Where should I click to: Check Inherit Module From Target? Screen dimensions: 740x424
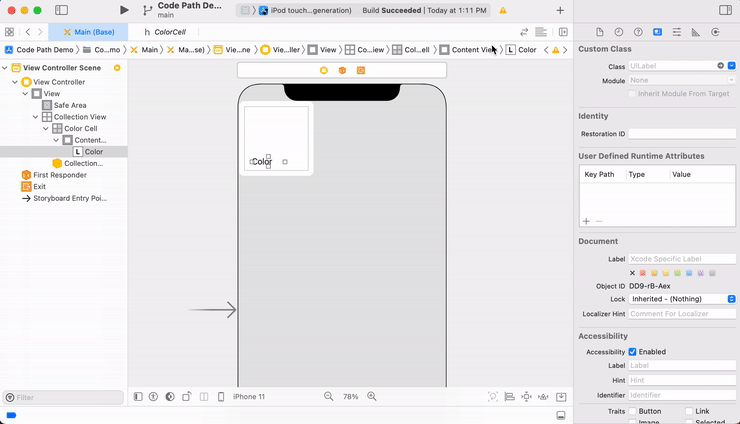click(632, 93)
